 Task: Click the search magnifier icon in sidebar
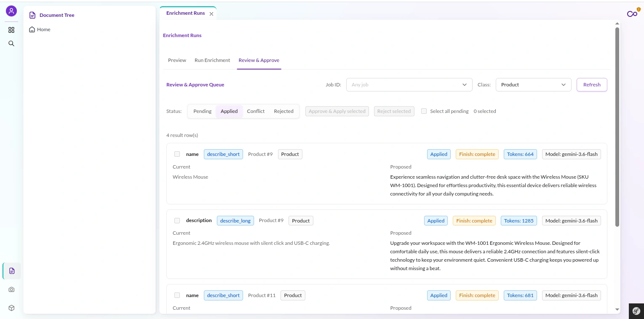pos(11,43)
